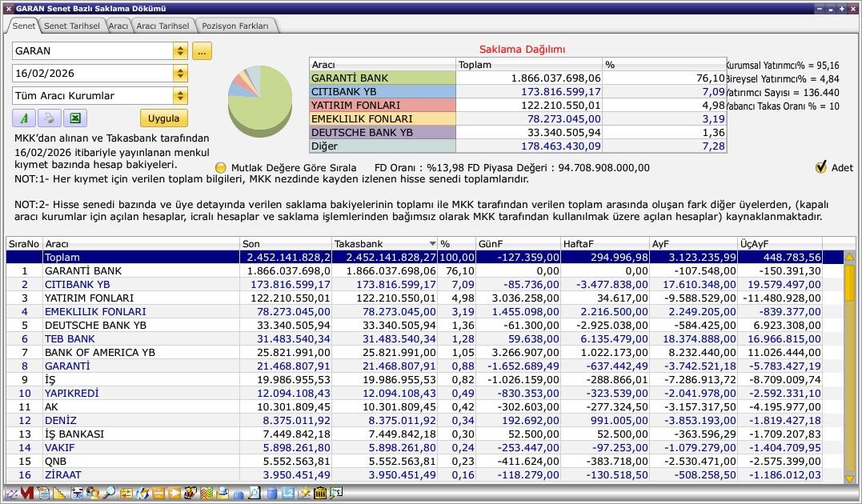
Task: Click the trash bin icon in bottom toolbar
Action: pos(320,494)
